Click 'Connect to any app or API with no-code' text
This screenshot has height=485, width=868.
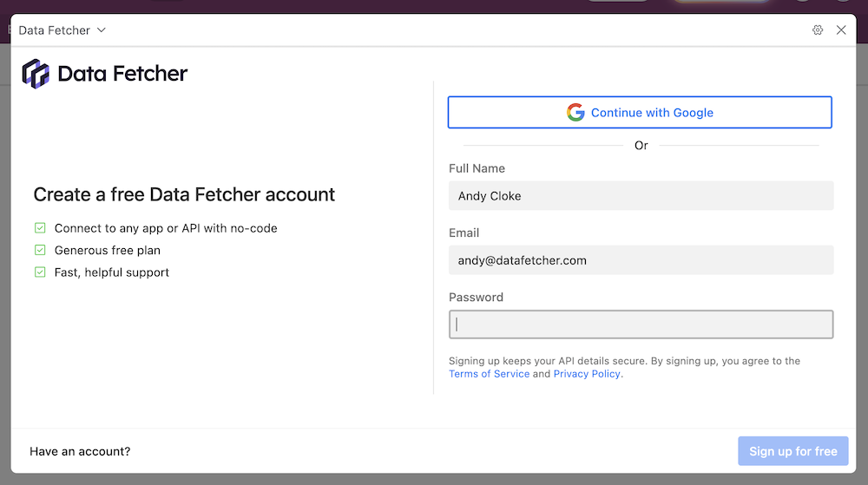coord(166,228)
